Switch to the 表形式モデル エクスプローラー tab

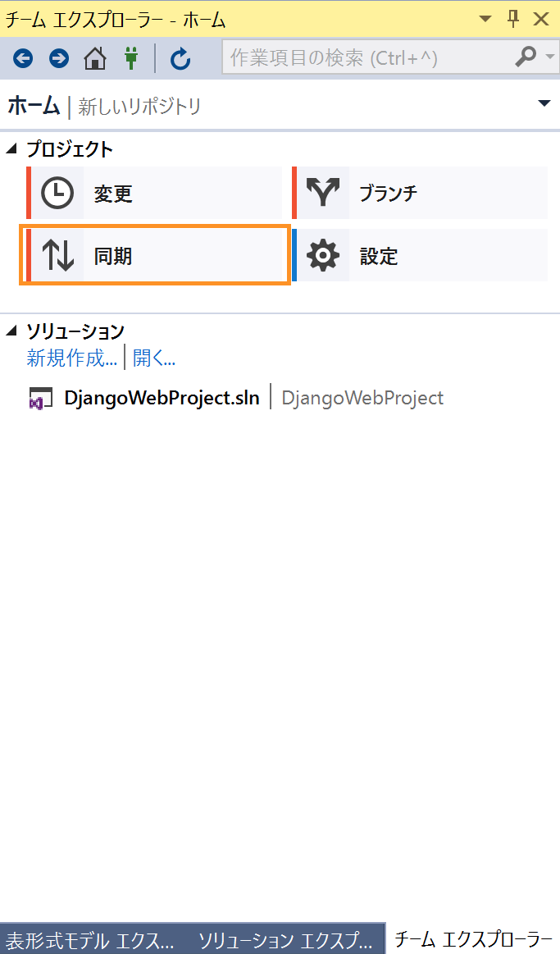[x=90, y=940]
